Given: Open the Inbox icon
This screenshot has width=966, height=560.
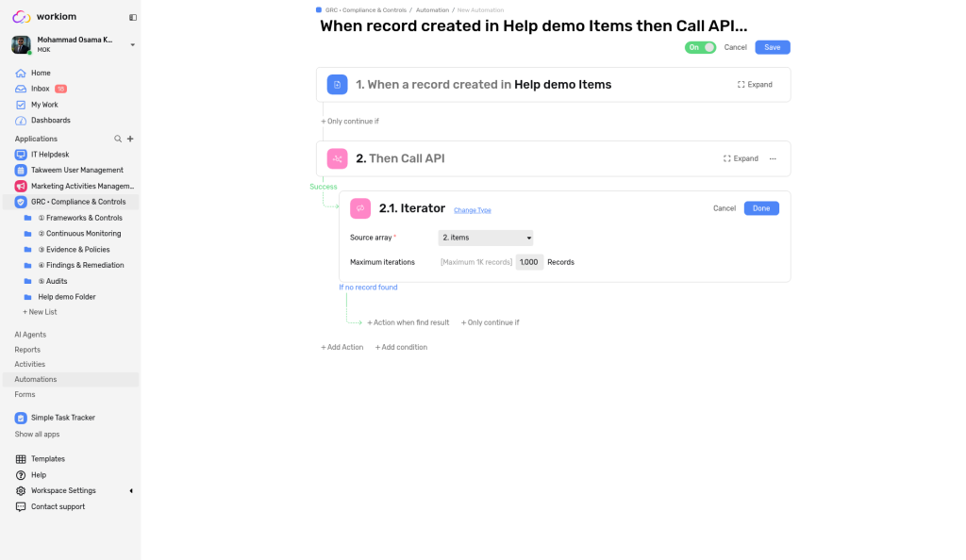Looking at the screenshot, I should pyautogui.click(x=21, y=89).
